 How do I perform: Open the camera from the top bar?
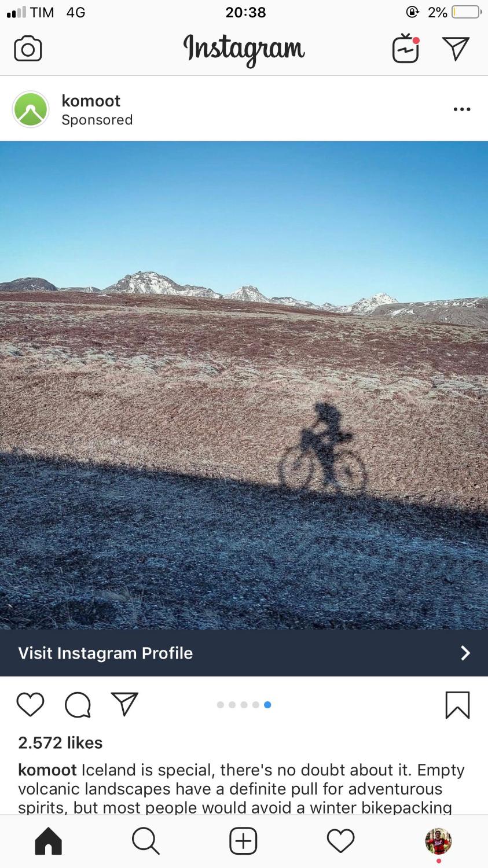click(x=28, y=49)
